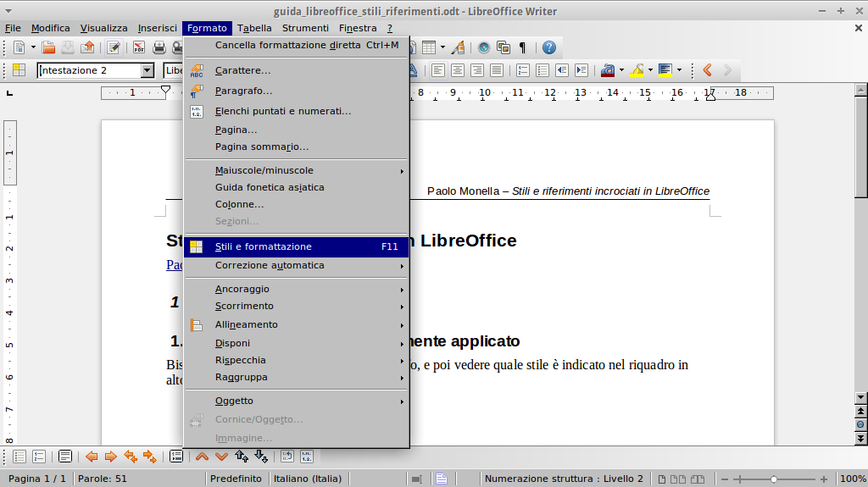
Task: Apply the font color swatch
Action: click(608, 70)
